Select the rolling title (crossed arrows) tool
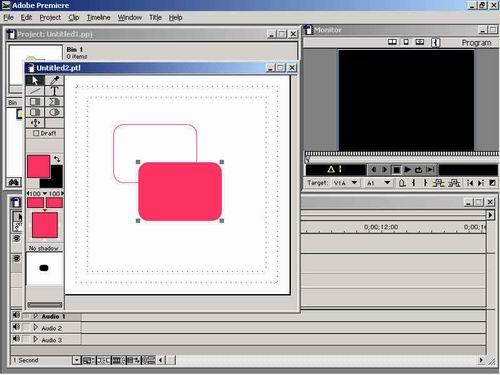500x375 pixels. (x=35, y=123)
